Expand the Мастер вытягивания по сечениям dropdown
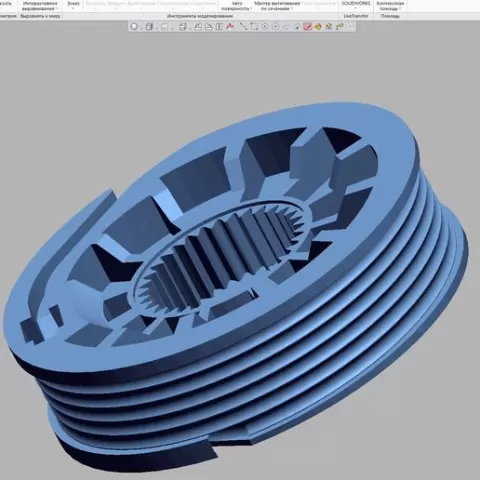Viewport: 480px width, 480px height. click(277, 6)
